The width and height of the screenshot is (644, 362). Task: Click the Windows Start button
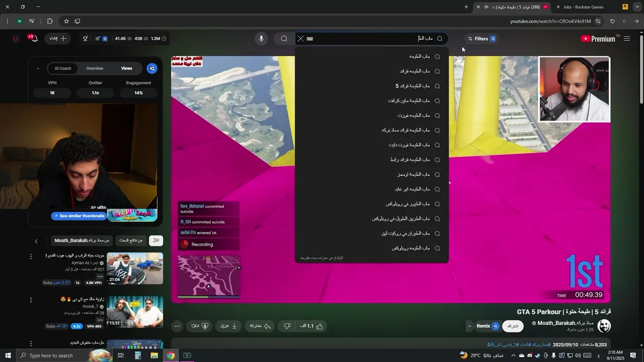point(8,355)
